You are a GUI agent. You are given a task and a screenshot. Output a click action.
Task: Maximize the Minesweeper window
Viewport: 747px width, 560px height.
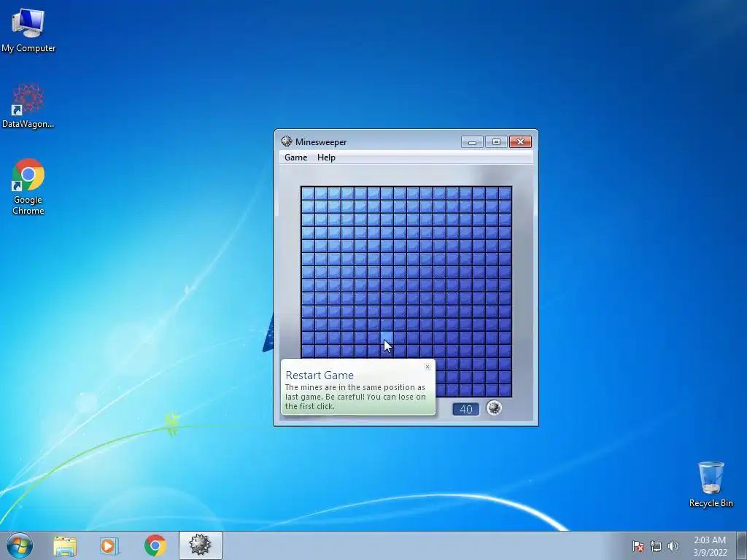[496, 142]
